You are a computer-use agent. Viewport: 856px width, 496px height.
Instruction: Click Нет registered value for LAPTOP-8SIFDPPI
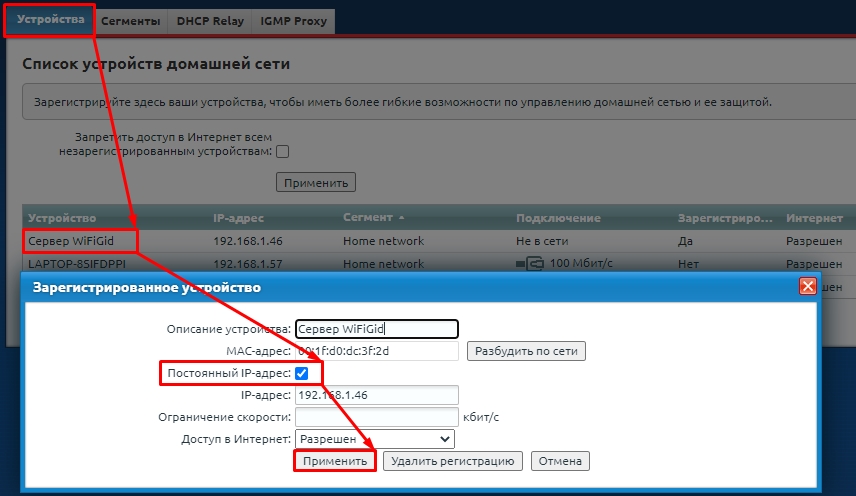(688, 264)
